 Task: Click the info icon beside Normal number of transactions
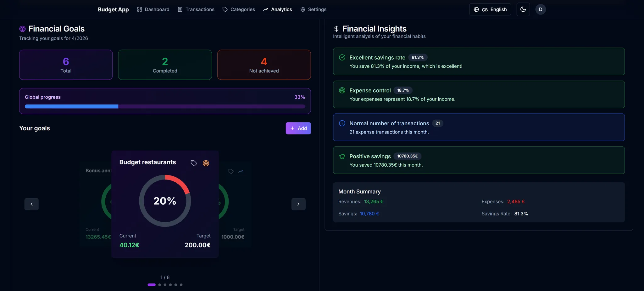coord(342,123)
